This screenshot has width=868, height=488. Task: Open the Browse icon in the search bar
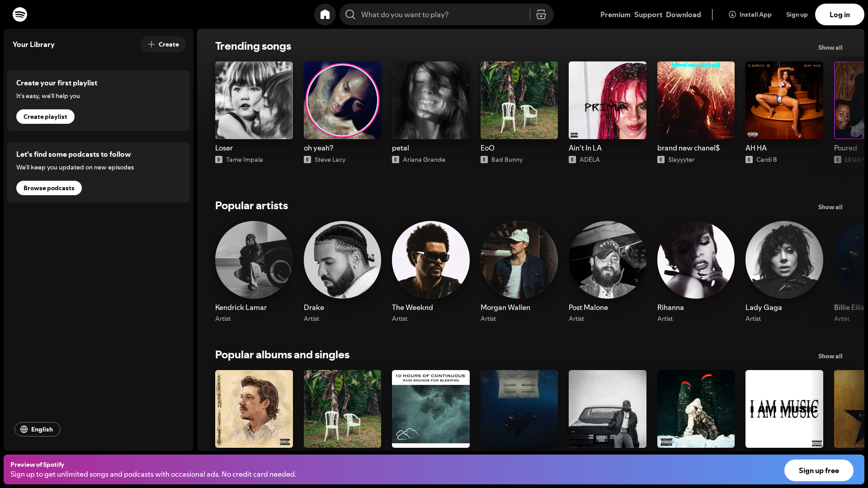(541, 14)
